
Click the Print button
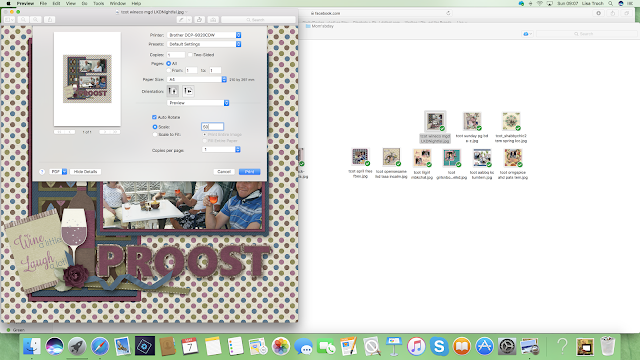point(249,172)
